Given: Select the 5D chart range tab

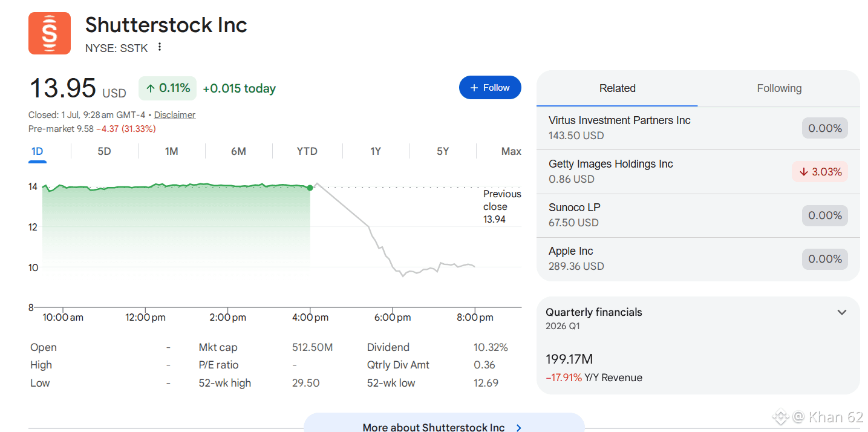Looking at the screenshot, I should (104, 151).
